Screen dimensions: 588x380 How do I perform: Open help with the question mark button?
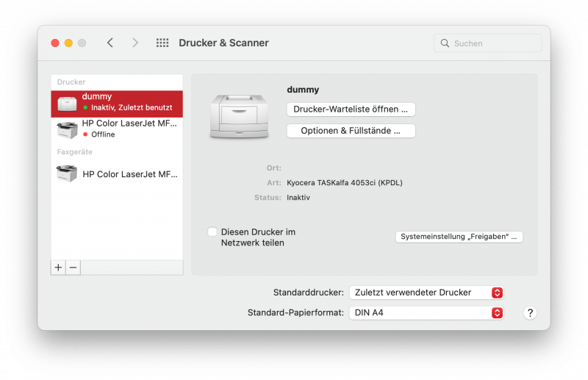(530, 313)
